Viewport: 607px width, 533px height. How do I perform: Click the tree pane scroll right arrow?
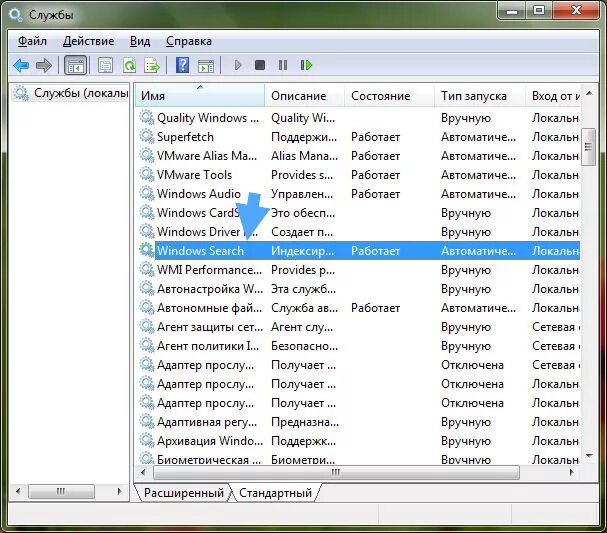tap(119, 491)
